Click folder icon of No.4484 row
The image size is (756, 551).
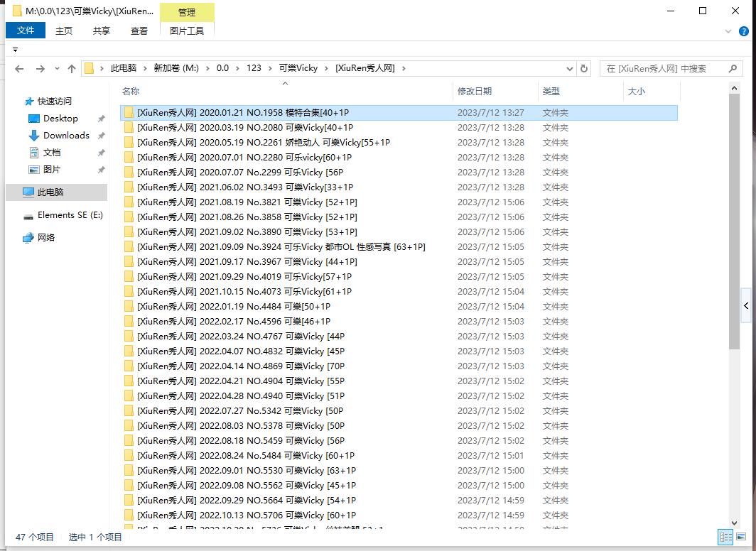(129, 307)
